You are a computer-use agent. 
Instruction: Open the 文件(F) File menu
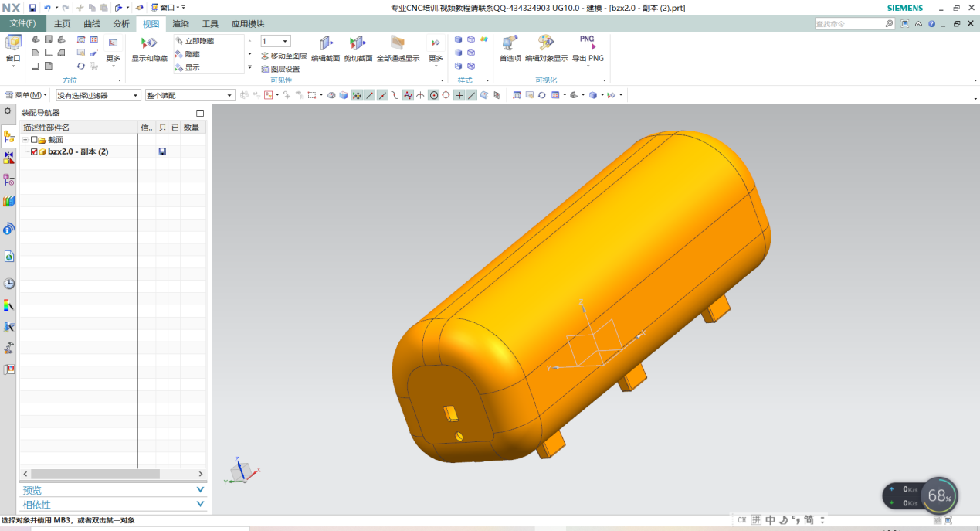[22, 23]
